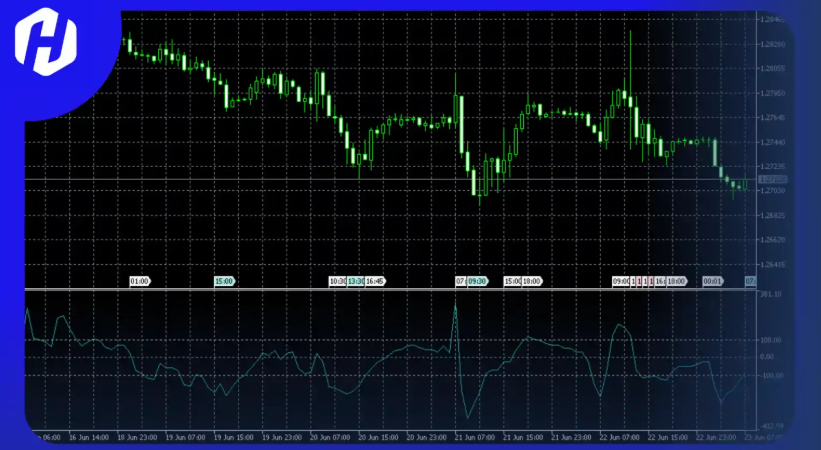This screenshot has height=450, width=821.
Task: Select the teal 15:00 event marker
Action: pyautogui.click(x=224, y=281)
